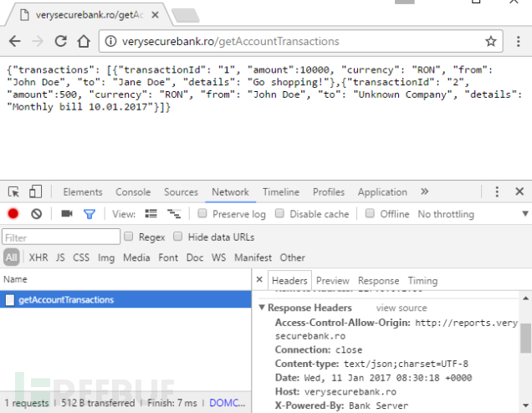Click the Access-Control-Allow-Origin header name

tap(342, 323)
